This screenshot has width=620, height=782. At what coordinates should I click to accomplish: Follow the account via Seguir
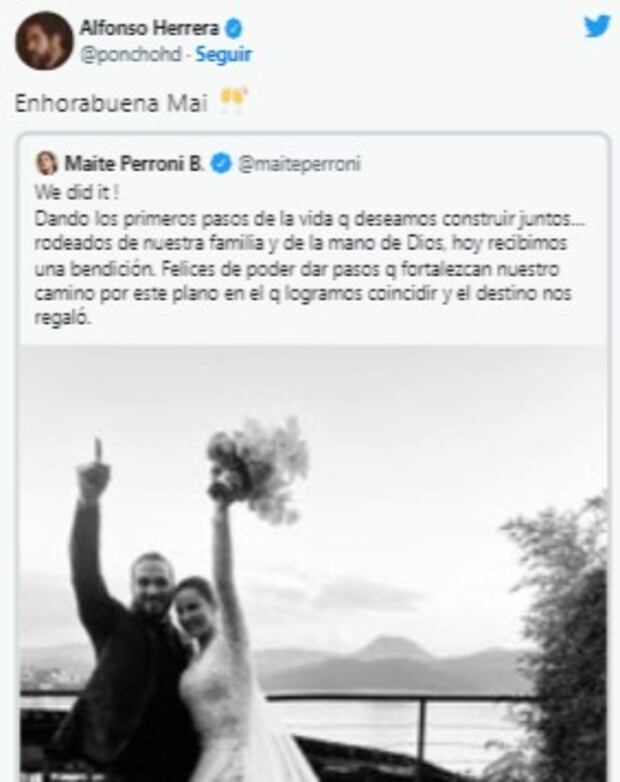223,54
